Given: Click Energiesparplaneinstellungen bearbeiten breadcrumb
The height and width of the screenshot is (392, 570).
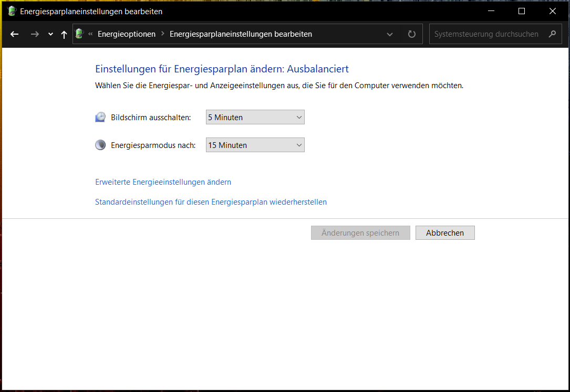Looking at the screenshot, I should point(241,34).
